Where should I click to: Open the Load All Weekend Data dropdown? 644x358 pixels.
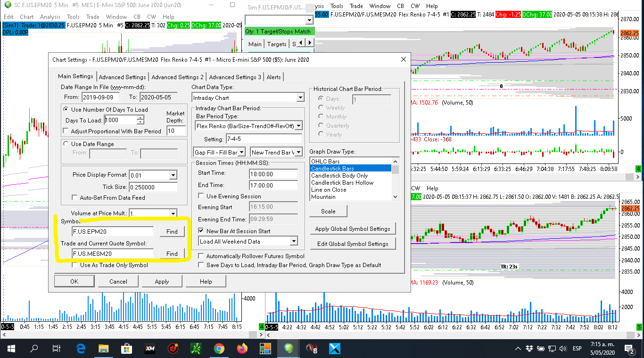point(294,241)
